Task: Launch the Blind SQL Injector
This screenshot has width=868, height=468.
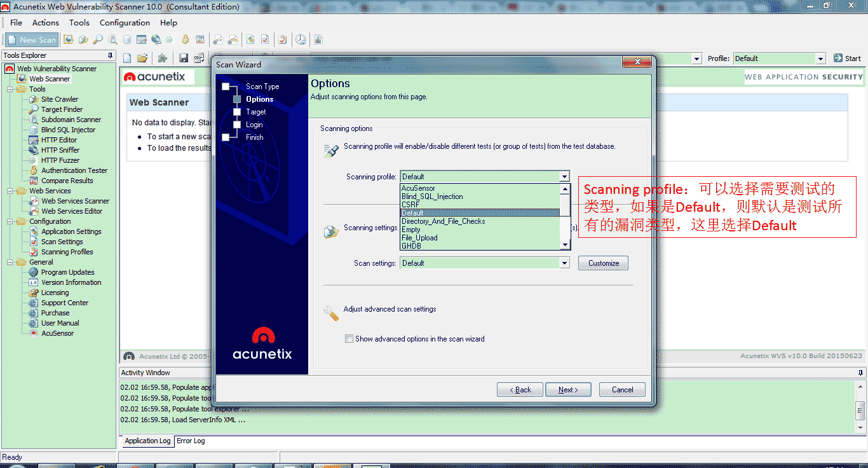Action: [68, 129]
